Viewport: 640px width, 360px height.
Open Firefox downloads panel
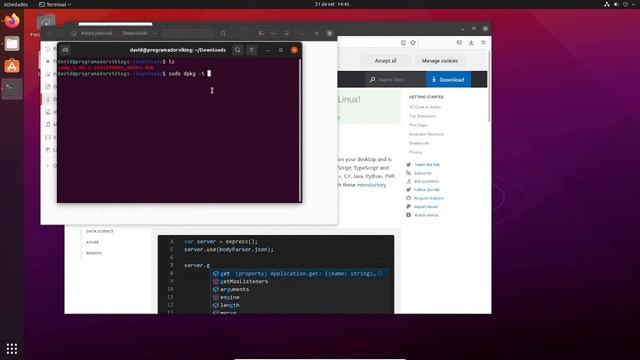pyautogui.click(x=471, y=42)
